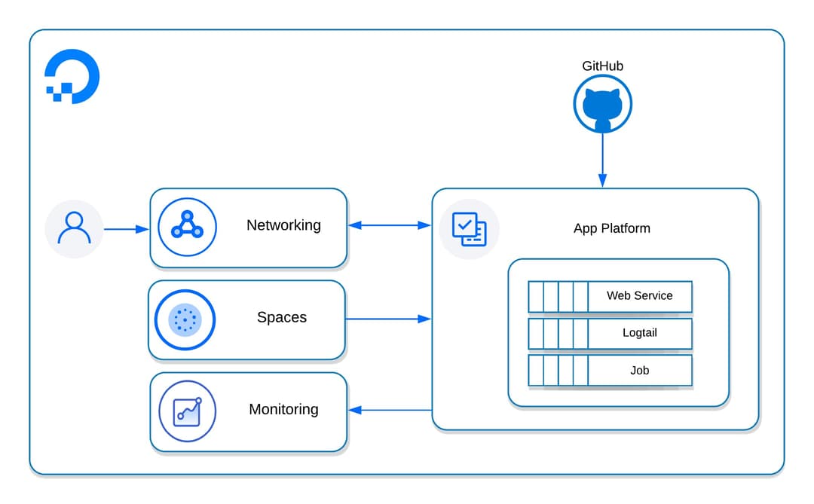Click the DigitalOcean logo
The height and width of the screenshot is (504, 814).
(72, 76)
